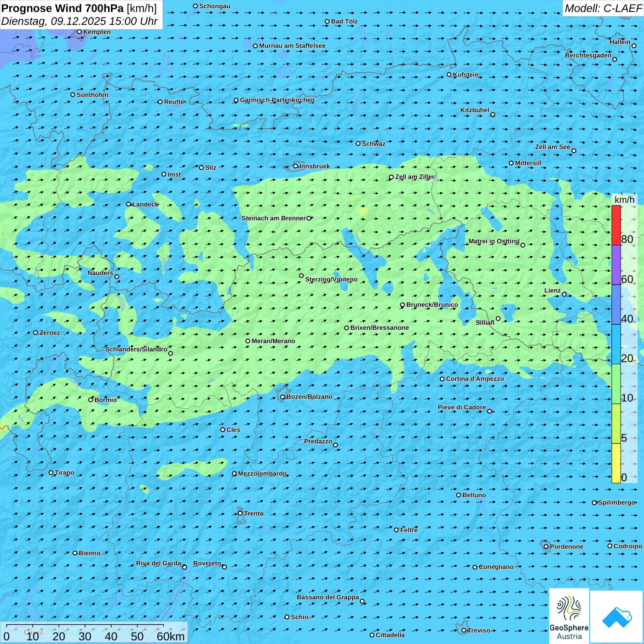The image size is (644, 644).
Task: Click the "Riva del Garda" label
Action: pos(159,563)
